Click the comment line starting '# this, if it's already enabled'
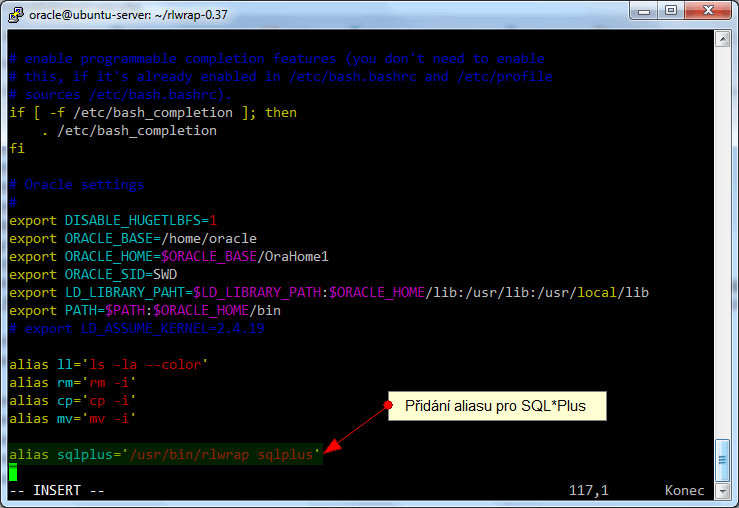Screen dimensions: 739x508 [x=281, y=77]
